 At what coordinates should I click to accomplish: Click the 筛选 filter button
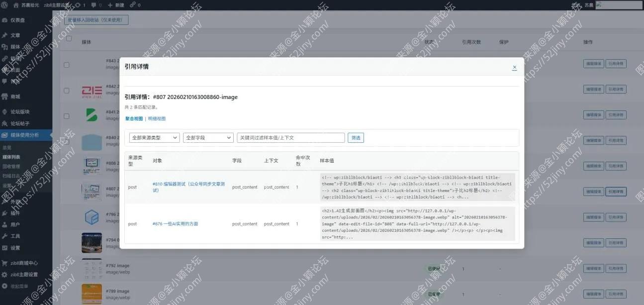click(x=356, y=138)
